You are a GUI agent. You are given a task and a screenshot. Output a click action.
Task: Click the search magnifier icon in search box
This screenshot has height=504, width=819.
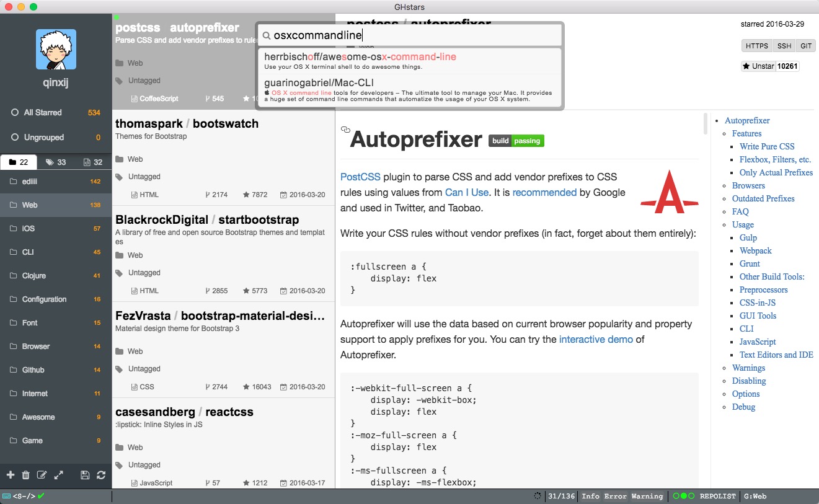point(267,36)
